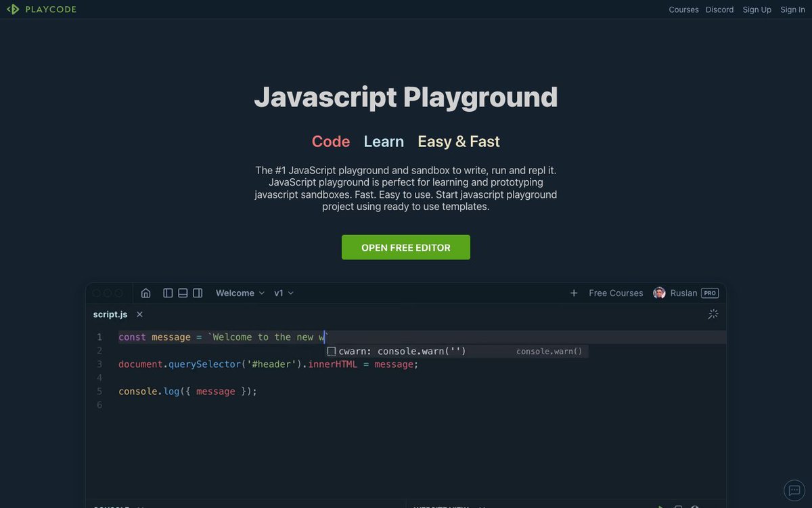Click the Free Courses link
The width and height of the screenshot is (812, 508).
click(616, 293)
